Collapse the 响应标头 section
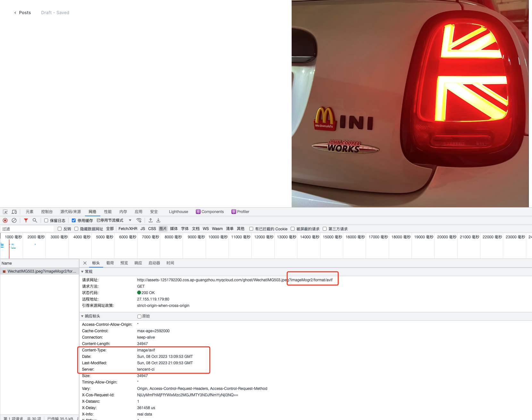This screenshot has width=532, height=420. point(82,316)
